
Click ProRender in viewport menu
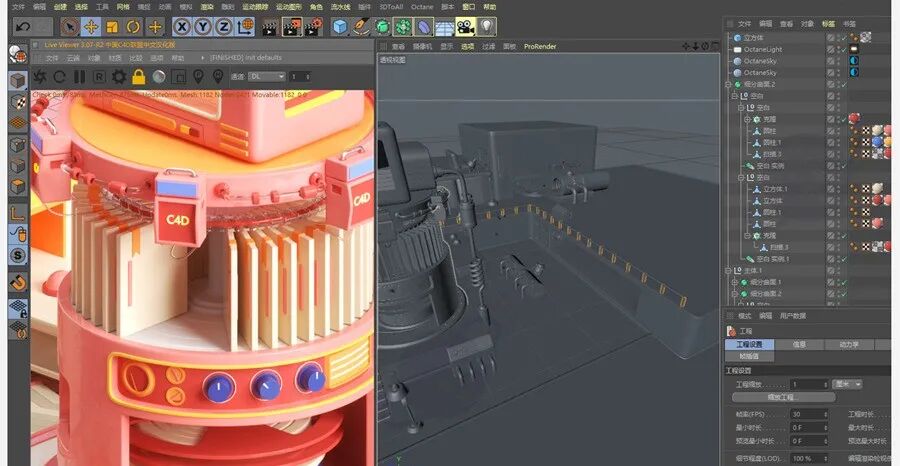(x=540, y=46)
